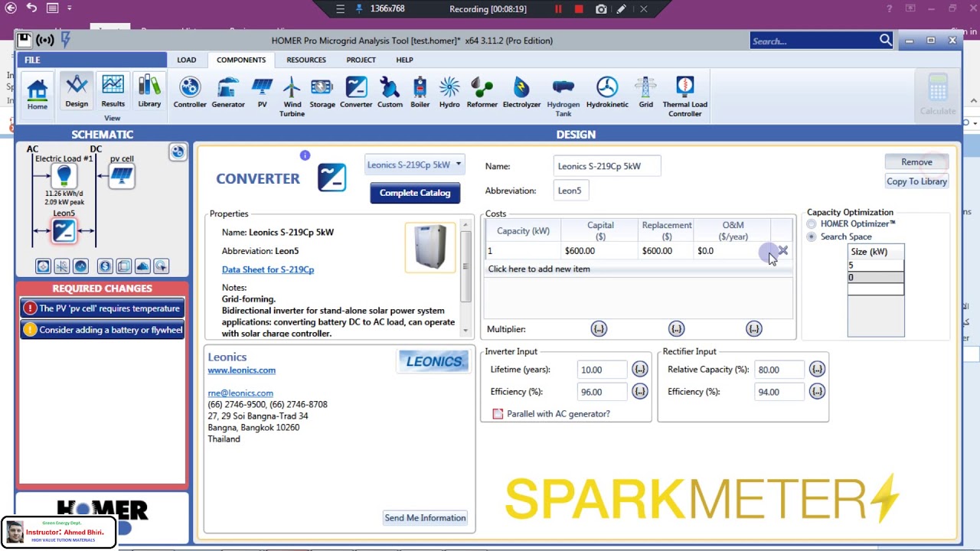Open the PV temperature required warning

point(103,308)
